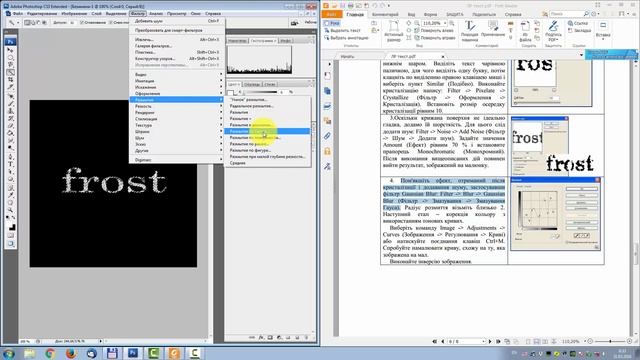Viewport: 640px width, 360px height.
Task: Open the Bridge icon in Photoshop options bar
Action: tap(294, 23)
